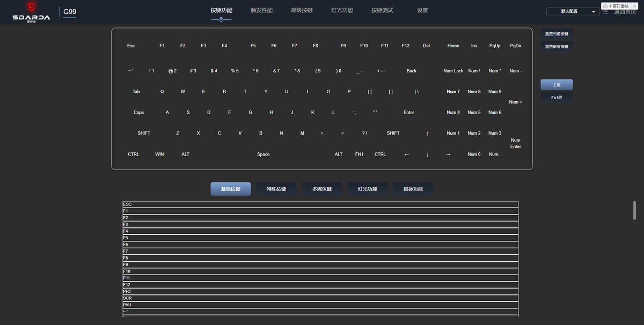Choose F5 from the key list
The image size is (644, 325).
pyautogui.click(x=320, y=238)
